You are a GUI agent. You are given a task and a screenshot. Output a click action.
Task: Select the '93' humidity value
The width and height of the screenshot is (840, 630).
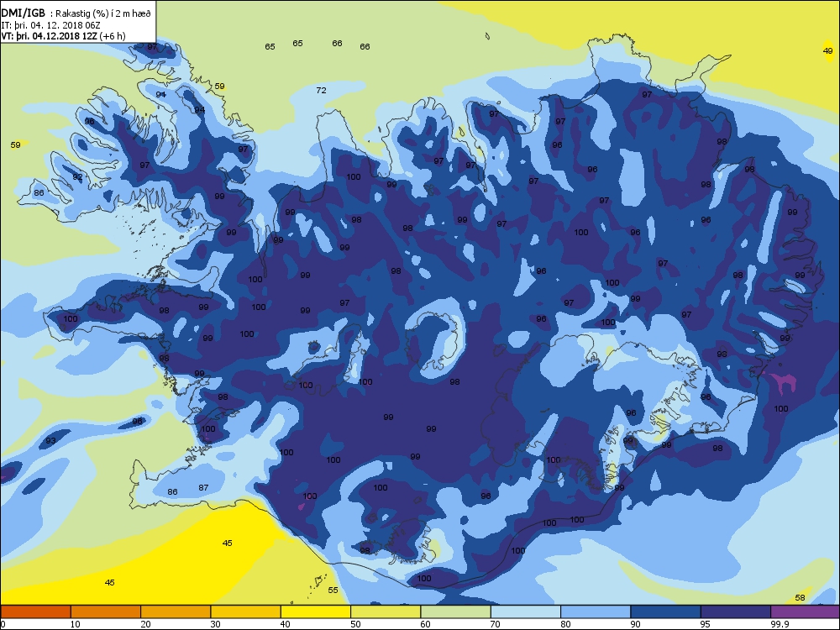click(x=50, y=441)
